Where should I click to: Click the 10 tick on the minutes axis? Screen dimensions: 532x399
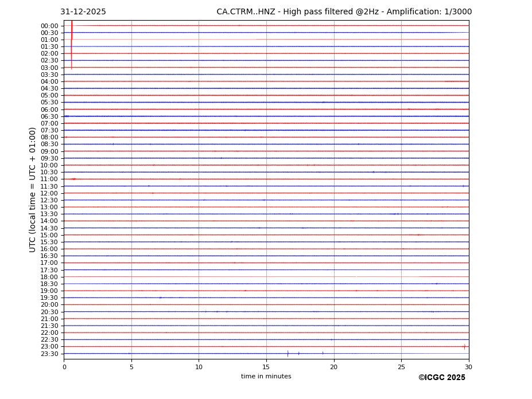pyautogui.click(x=199, y=367)
